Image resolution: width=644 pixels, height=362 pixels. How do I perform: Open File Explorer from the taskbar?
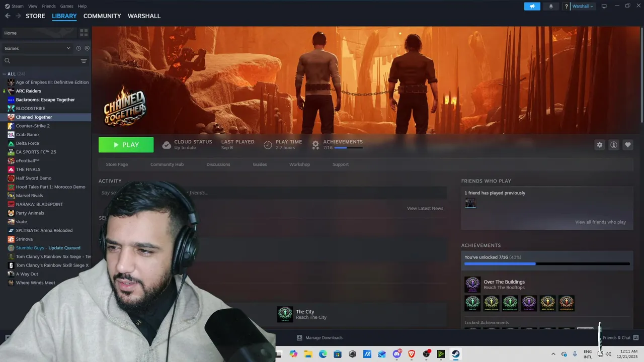[308, 354]
